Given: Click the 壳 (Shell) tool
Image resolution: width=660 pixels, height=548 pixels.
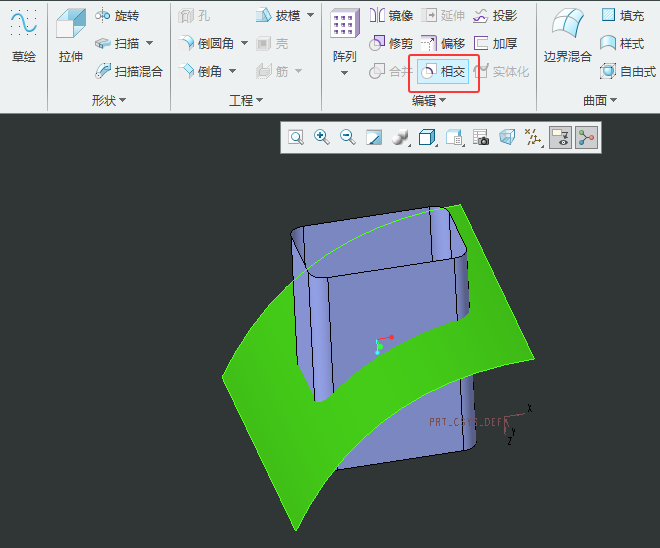Looking at the screenshot, I should tap(272, 43).
